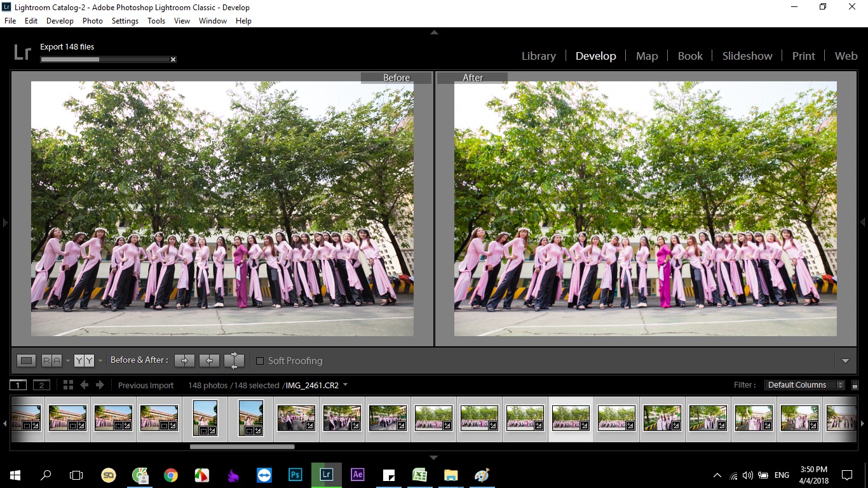Open Windows search magnifier
This screenshot has height=488, width=868.
click(46, 475)
